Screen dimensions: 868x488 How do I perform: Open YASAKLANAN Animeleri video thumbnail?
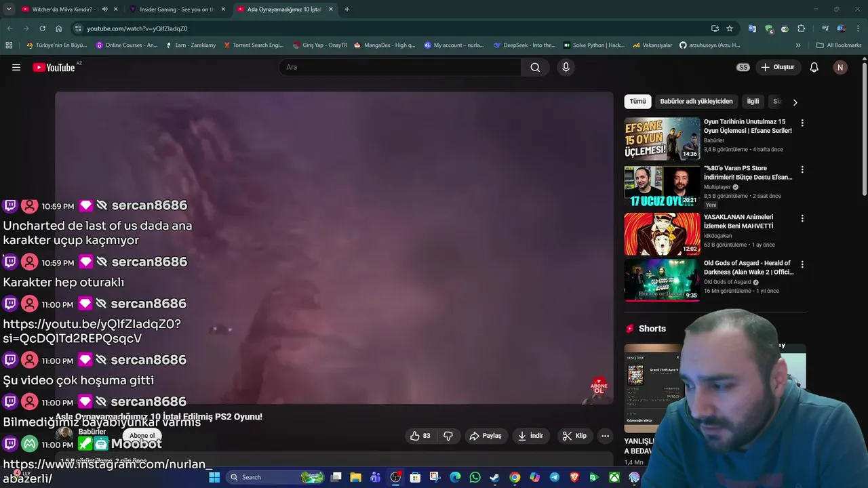pyautogui.click(x=662, y=234)
